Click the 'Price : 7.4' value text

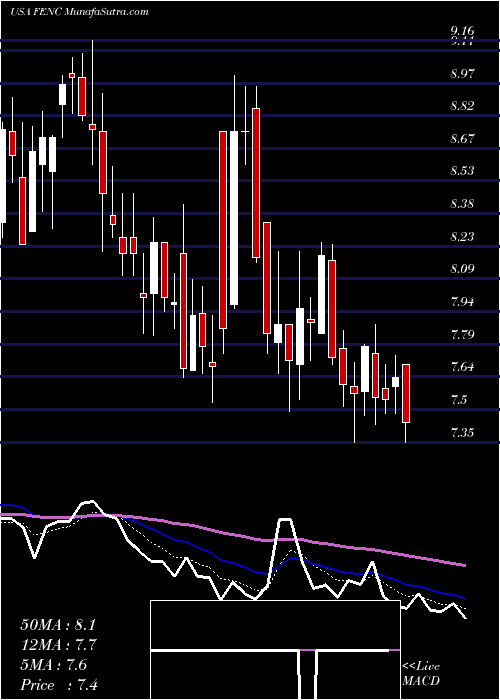[x=59, y=685]
